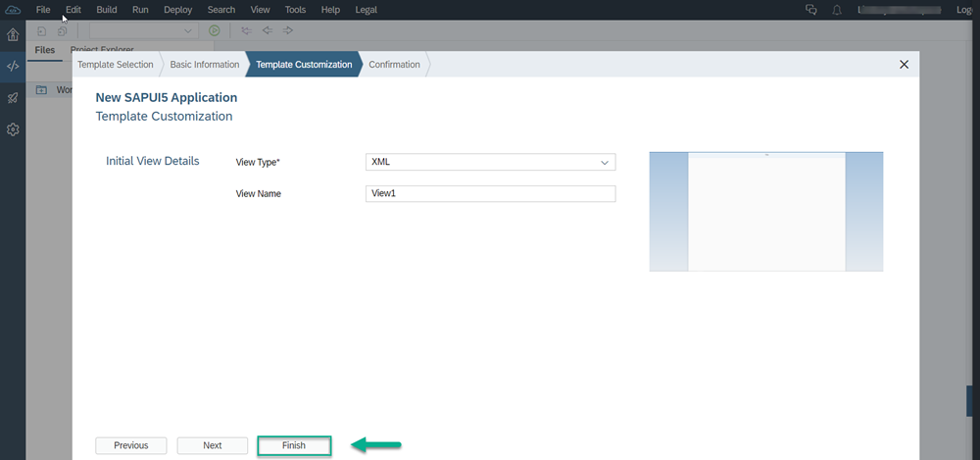Click the New SAPUI5 Application title
This screenshot has height=460, width=980.
click(167, 98)
